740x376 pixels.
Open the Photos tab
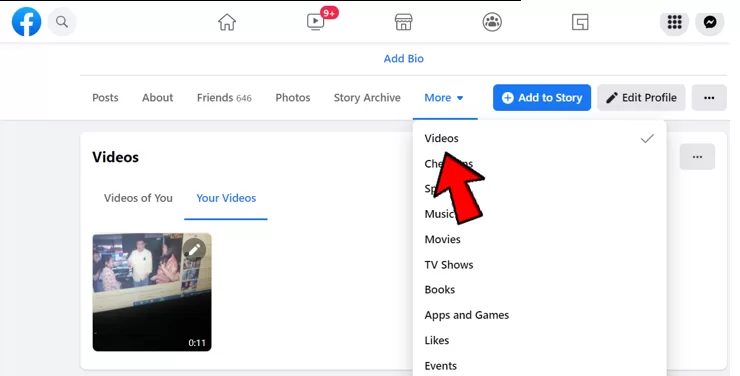(x=293, y=98)
